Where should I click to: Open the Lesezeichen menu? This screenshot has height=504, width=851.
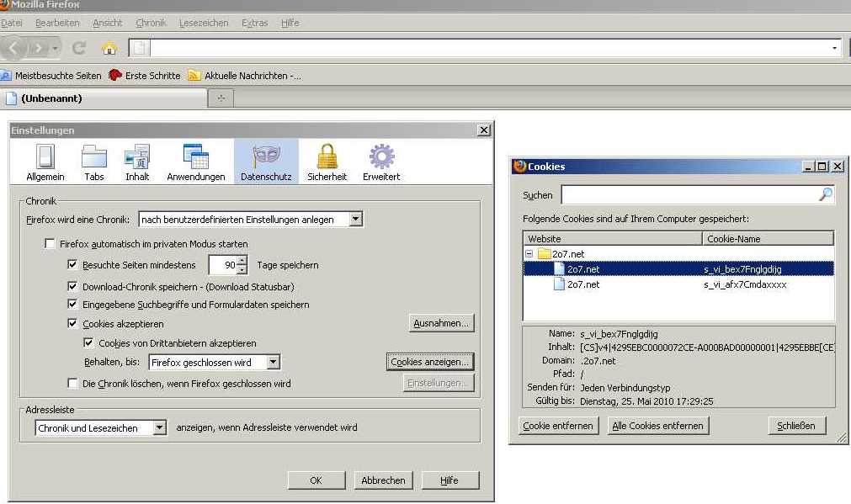(x=204, y=23)
